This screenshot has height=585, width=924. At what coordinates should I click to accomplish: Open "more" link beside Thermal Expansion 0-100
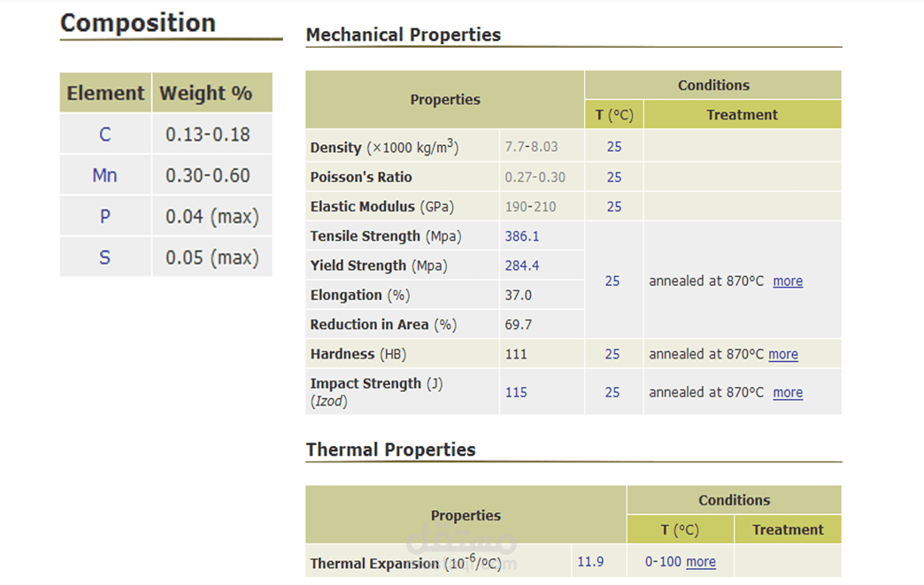pos(700,561)
